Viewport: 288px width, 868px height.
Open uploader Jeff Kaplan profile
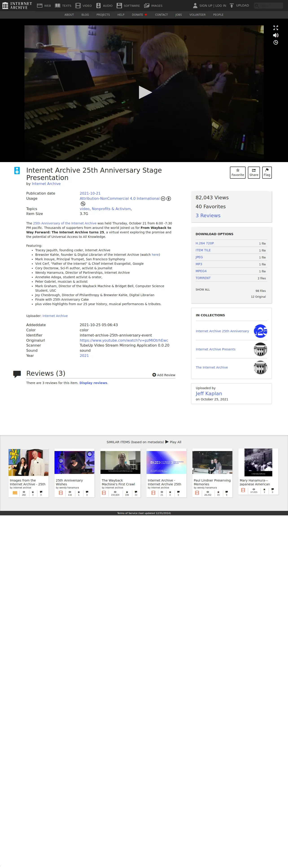click(x=209, y=394)
